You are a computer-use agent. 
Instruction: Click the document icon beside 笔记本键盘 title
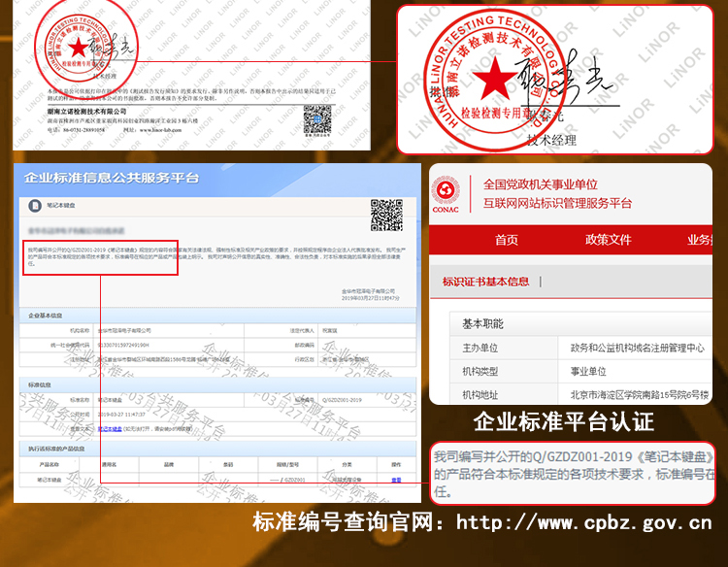coord(35,205)
